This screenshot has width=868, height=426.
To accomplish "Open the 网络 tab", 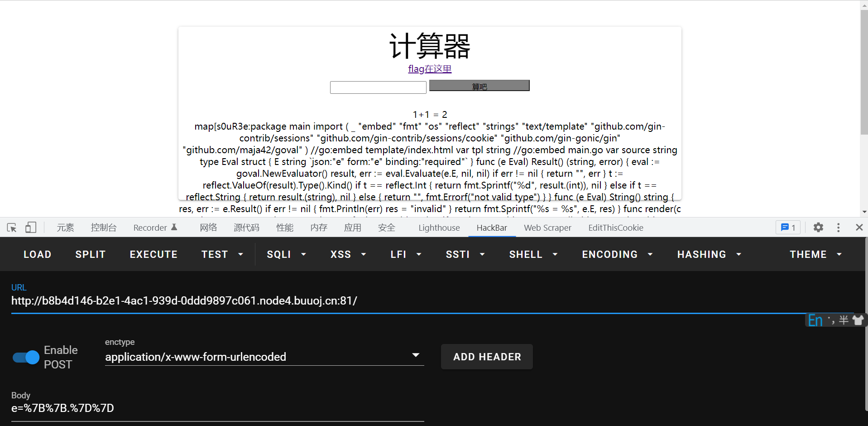I will pyautogui.click(x=208, y=228).
